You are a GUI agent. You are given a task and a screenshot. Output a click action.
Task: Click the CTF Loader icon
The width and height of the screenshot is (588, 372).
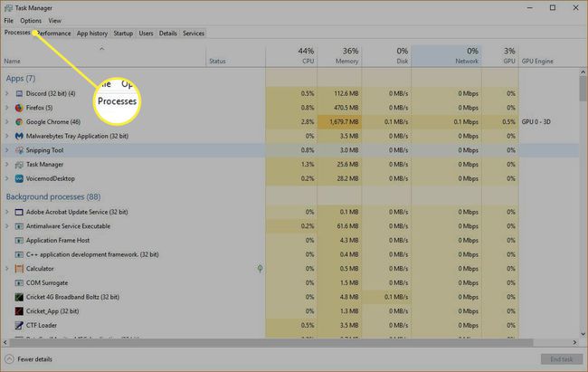click(19, 326)
